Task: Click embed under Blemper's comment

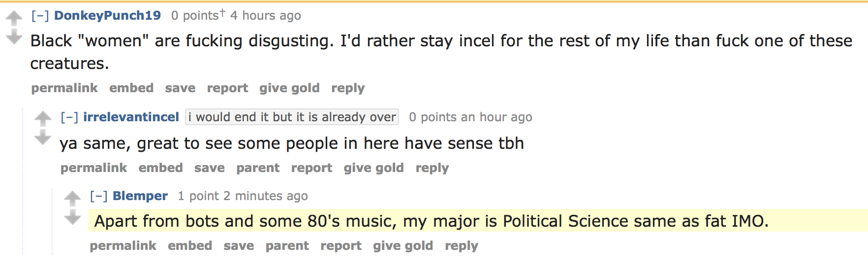Action: 190,246
